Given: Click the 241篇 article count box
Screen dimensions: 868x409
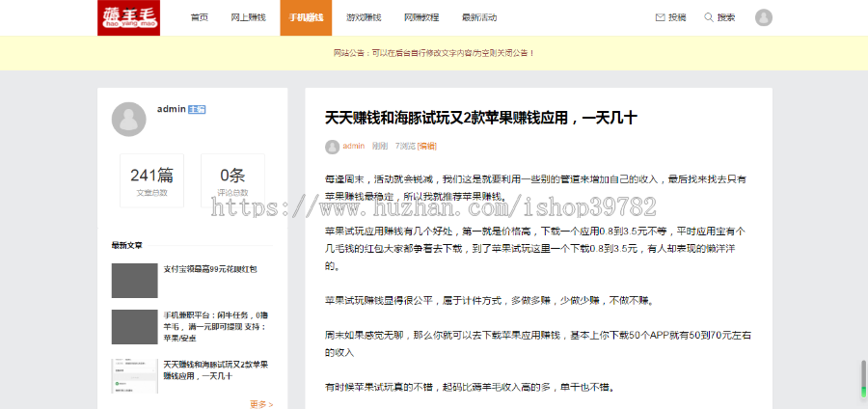Looking at the screenshot, I should tap(151, 180).
